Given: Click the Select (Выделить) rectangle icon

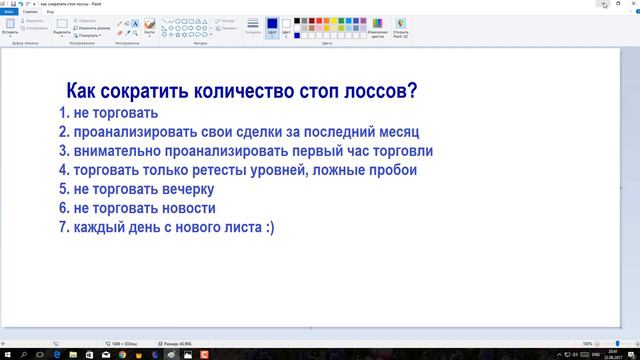Looking at the screenshot, I should pos(62,24).
